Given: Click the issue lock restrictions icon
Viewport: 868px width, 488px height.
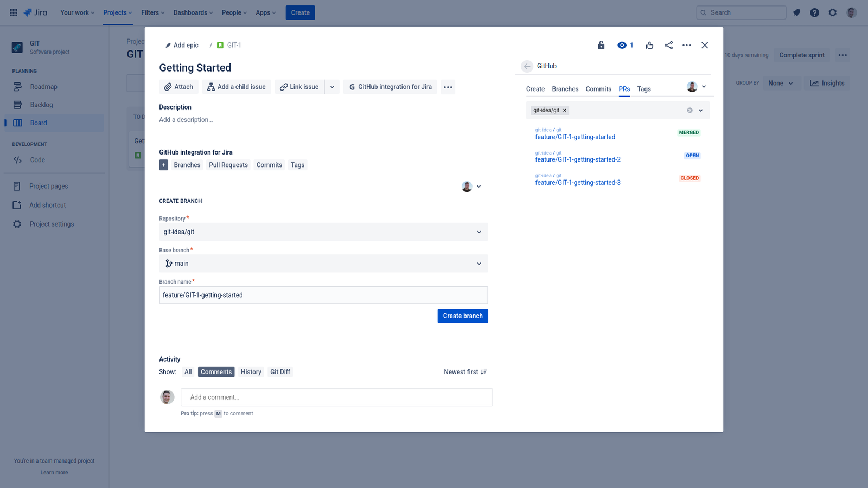Looking at the screenshot, I should tap(601, 45).
